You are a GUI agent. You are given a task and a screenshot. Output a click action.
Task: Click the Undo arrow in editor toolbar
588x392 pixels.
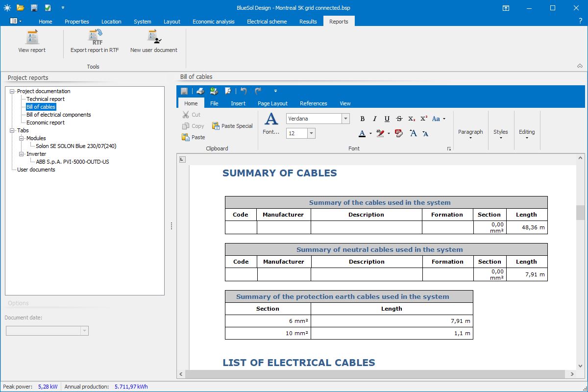(x=244, y=91)
